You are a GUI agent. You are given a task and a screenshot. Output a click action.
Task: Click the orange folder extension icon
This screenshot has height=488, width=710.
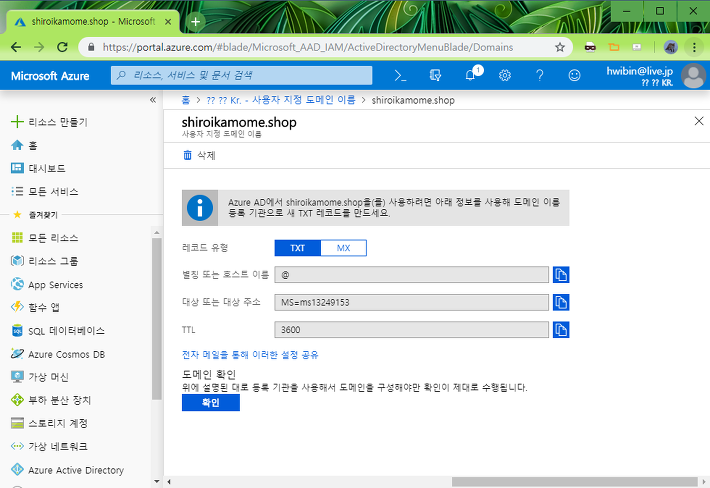pyautogui.click(x=614, y=47)
